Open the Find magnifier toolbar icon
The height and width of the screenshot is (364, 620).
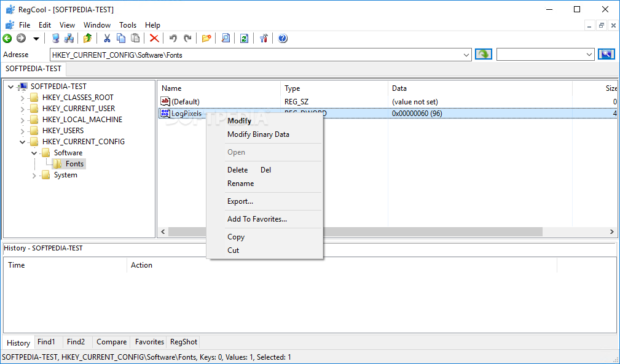pyautogui.click(x=226, y=38)
